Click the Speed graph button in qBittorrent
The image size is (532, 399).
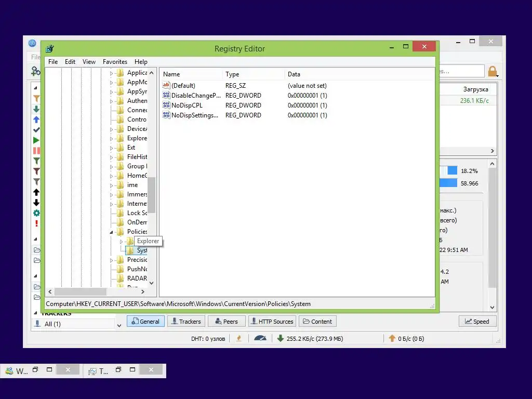coord(477,321)
